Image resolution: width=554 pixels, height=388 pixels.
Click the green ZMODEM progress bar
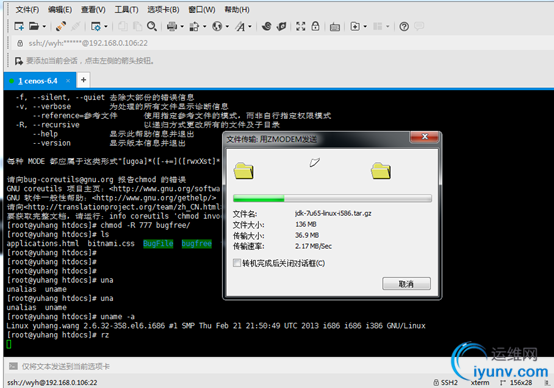(332, 199)
